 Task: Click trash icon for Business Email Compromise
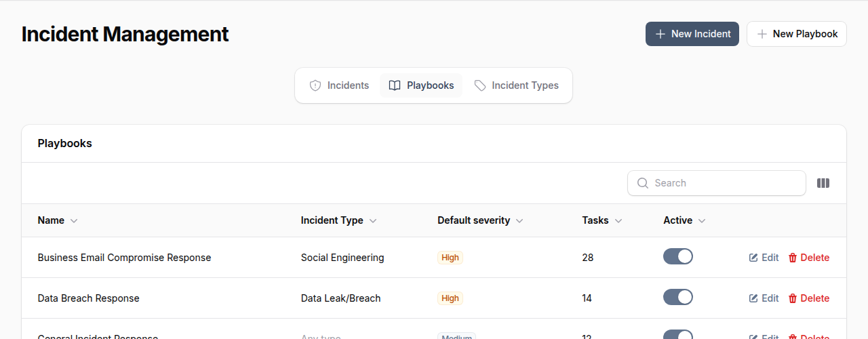point(793,258)
